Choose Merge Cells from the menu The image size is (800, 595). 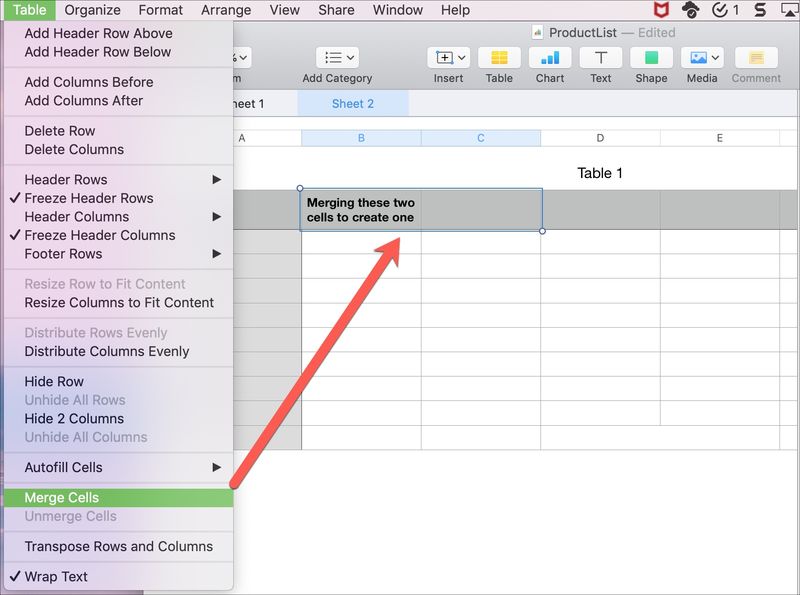click(118, 498)
